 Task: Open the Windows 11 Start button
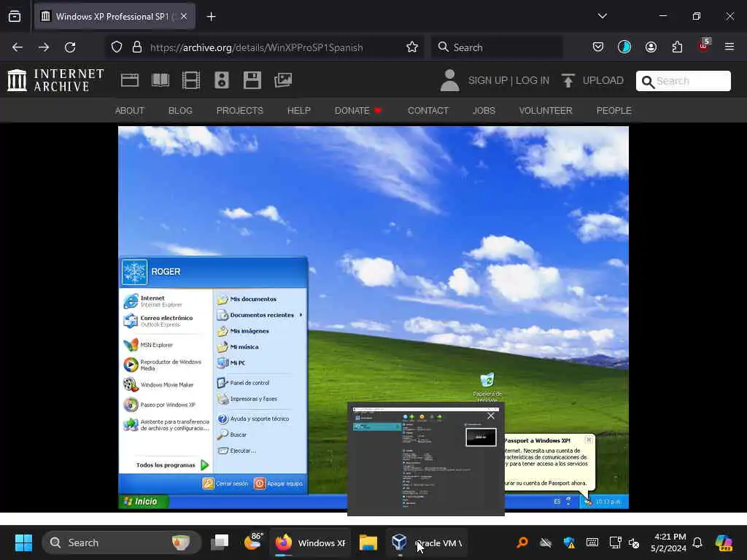[23, 542]
